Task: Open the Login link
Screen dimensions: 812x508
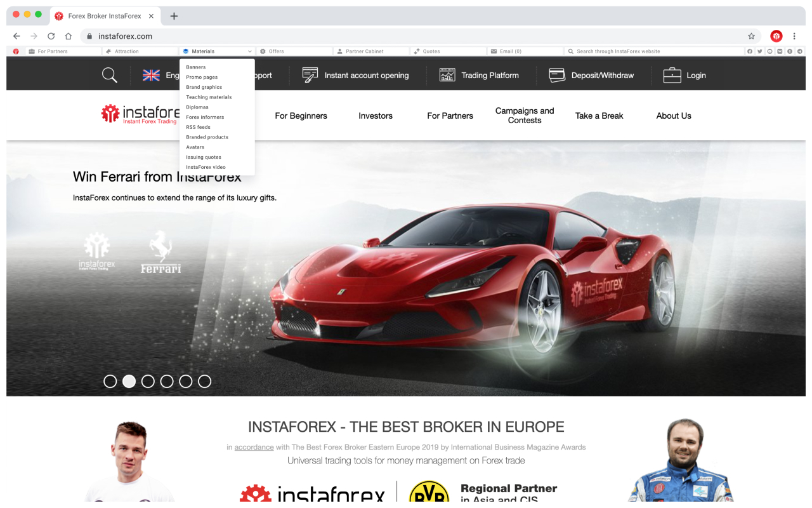Action: point(696,75)
